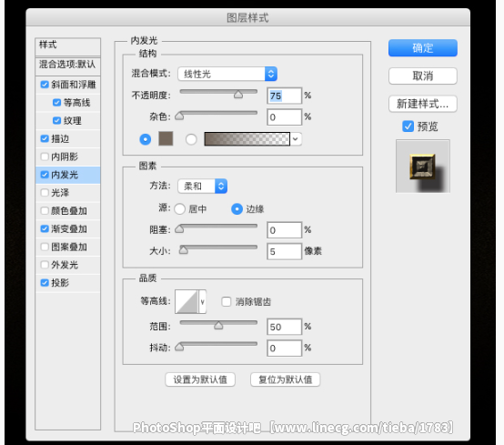The width and height of the screenshot is (504, 445).
Task: Click the 范围 slider track
Action: (218, 322)
